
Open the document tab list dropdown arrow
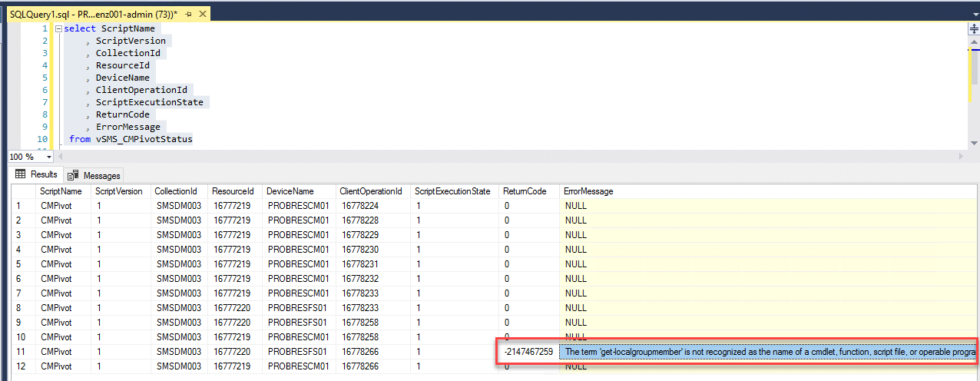(974, 15)
